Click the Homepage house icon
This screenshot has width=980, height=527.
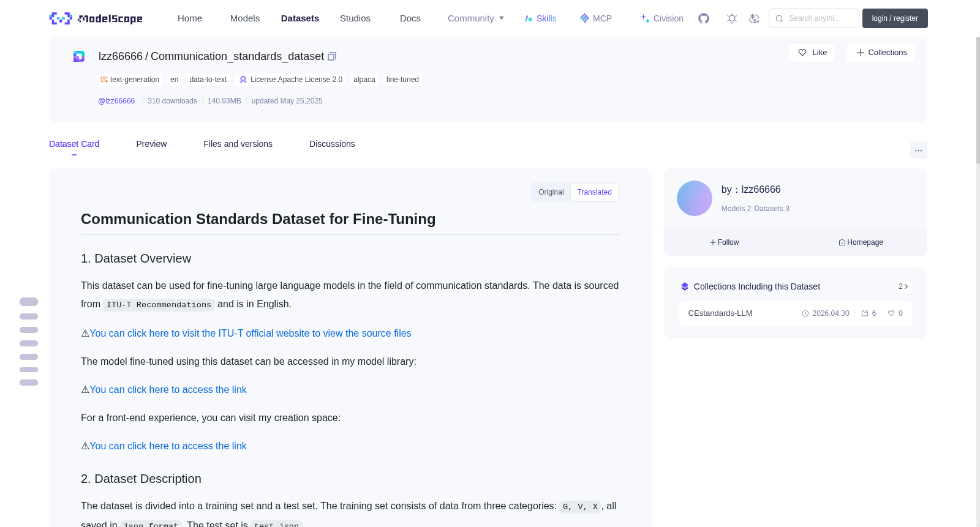842,242
